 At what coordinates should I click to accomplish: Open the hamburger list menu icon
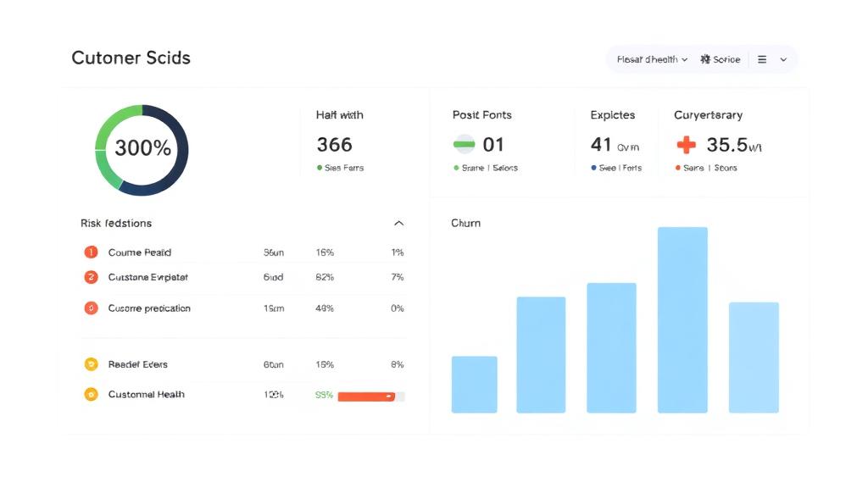click(762, 59)
